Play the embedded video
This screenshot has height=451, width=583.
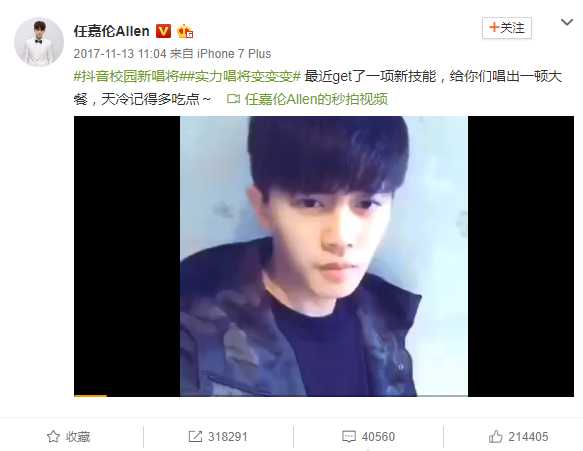pyautogui.click(x=324, y=256)
